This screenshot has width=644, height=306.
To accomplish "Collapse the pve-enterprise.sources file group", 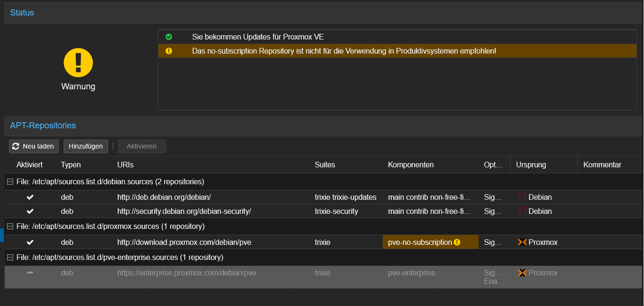I will [9, 257].
